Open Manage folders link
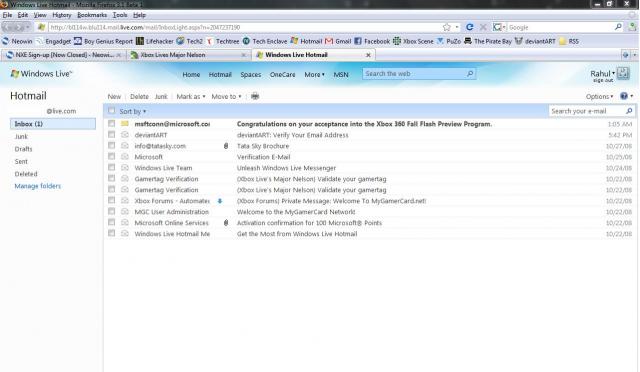 (x=38, y=186)
